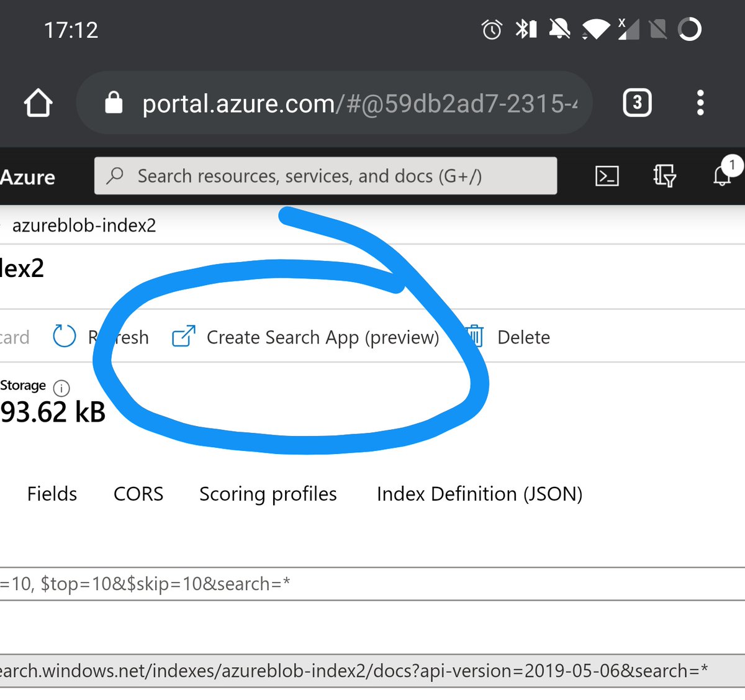Open Azure Cloud Shell icon
Viewport: 745px width, 700px height.
point(607,176)
